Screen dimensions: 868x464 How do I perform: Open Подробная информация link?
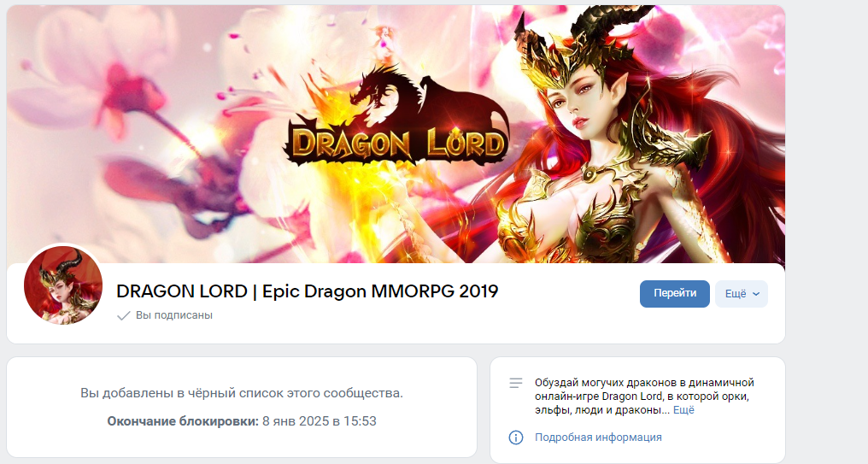(598, 438)
